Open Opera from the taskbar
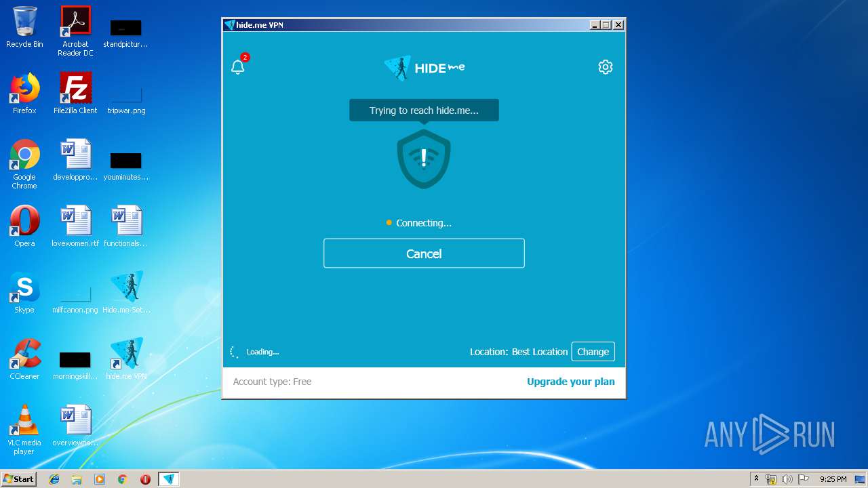Screen dimensions: 868x488 pyautogui.click(x=145, y=479)
